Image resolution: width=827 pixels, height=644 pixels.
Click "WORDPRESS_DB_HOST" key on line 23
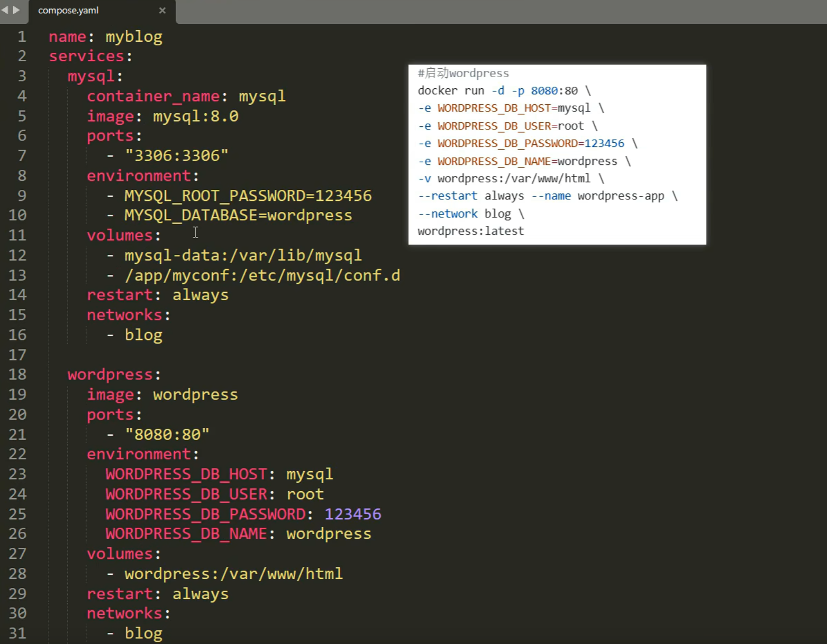point(186,474)
